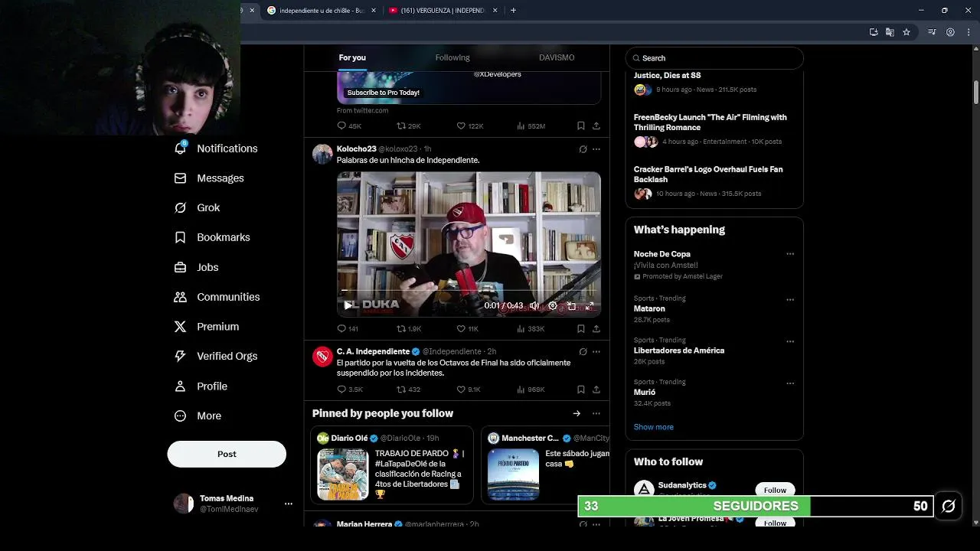Click Show more under trends
Image resolution: width=980 pixels, height=551 pixels.
[654, 427]
